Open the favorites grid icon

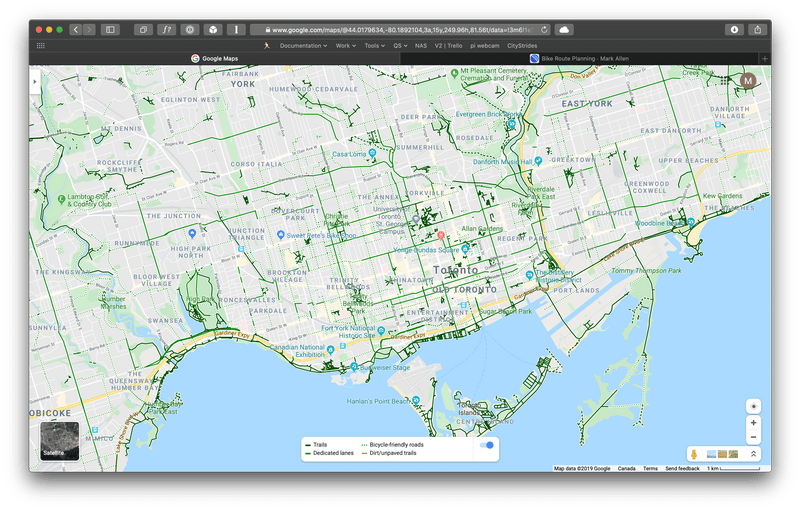pos(41,45)
